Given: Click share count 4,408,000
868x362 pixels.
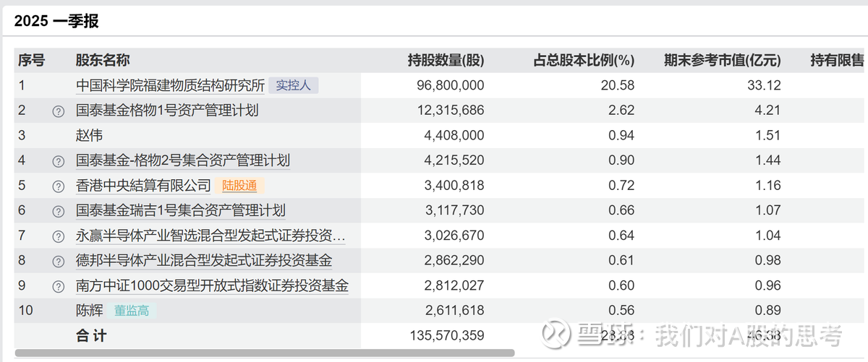Looking at the screenshot, I should [x=454, y=136].
